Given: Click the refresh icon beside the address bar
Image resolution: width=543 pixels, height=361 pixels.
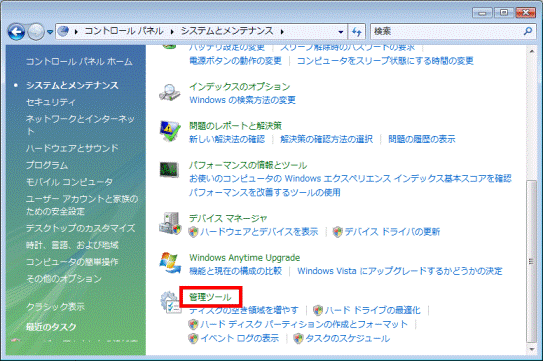Looking at the screenshot, I should [x=357, y=32].
